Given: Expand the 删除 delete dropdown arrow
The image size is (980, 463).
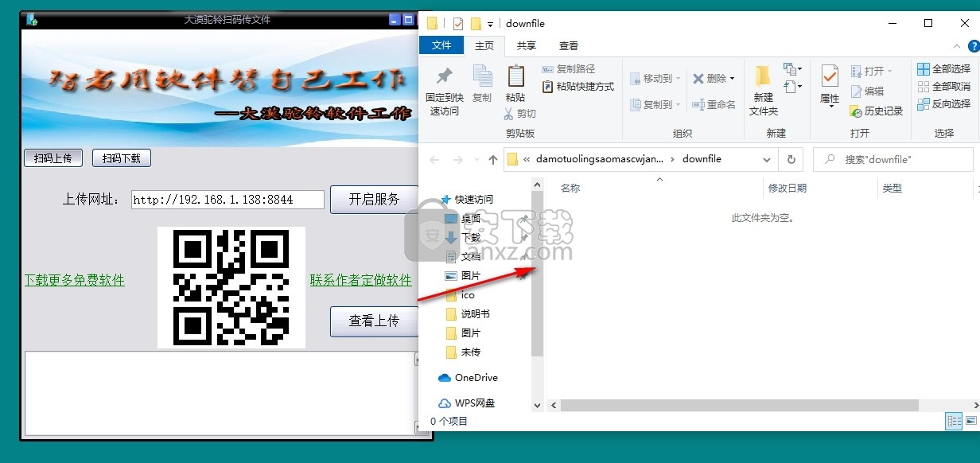Looking at the screenshot, I should [x=733, y=79].
